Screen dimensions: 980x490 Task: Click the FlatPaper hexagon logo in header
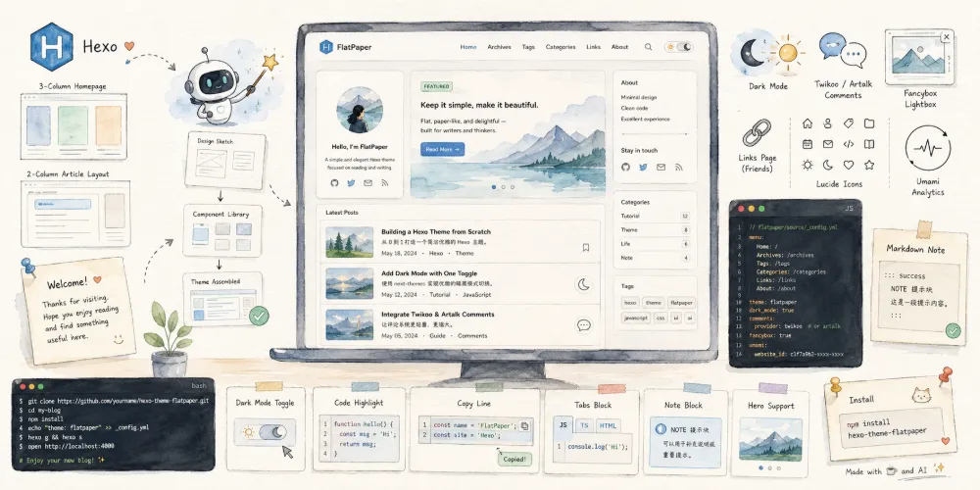point(325,47)
